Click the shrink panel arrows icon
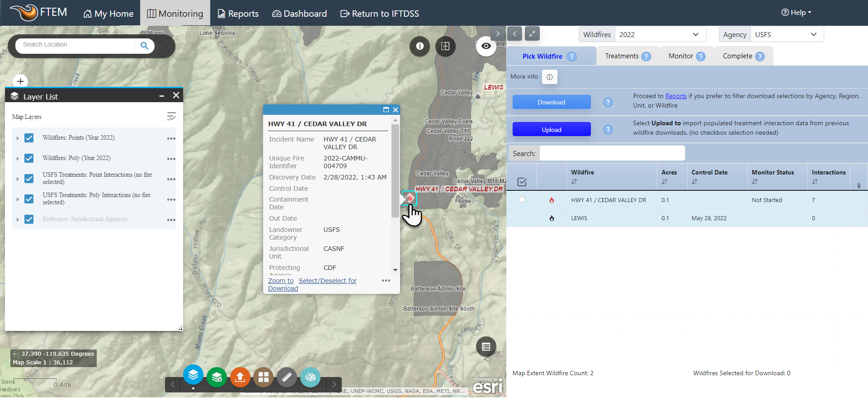The height and width of the screenshot is (401, 868). coord(532,33)
